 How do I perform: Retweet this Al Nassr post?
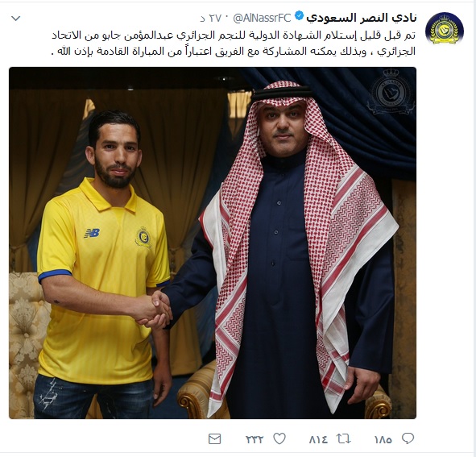[x=343, y=438]
